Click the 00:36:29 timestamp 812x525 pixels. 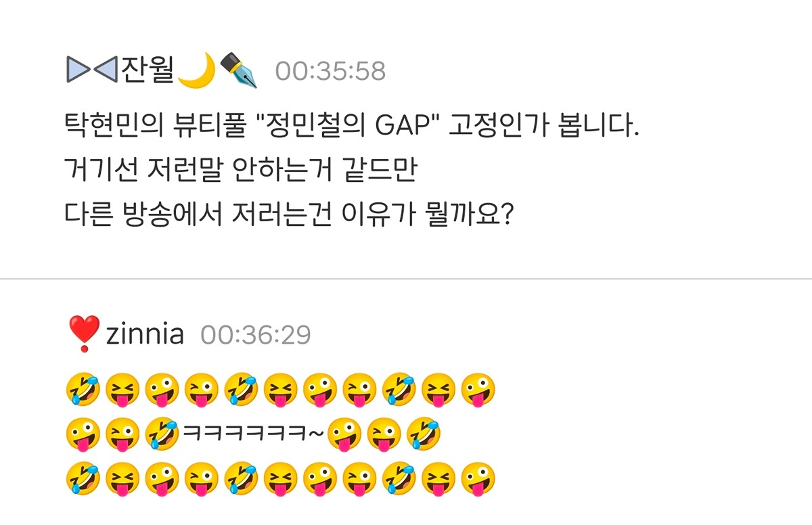(256, 335)
